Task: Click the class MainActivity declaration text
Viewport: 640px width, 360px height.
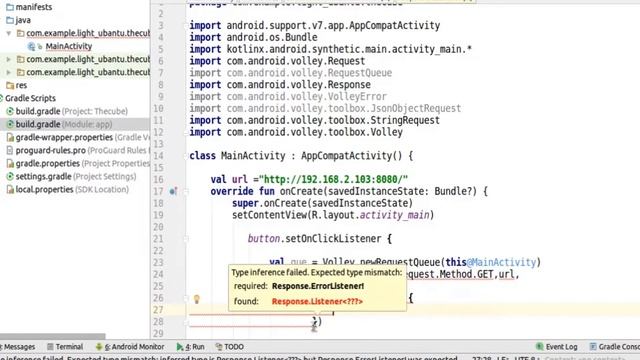Action: (301, 156)
